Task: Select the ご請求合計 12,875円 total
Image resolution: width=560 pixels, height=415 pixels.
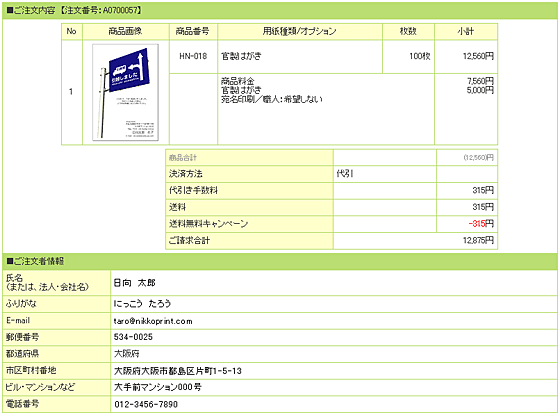Action: tap(478, 240)
